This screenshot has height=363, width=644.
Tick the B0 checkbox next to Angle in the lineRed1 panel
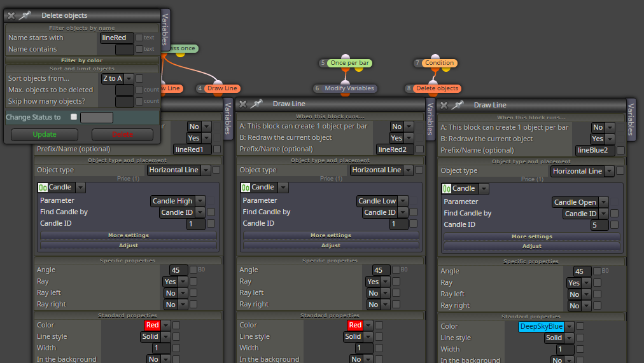(193, 270)
